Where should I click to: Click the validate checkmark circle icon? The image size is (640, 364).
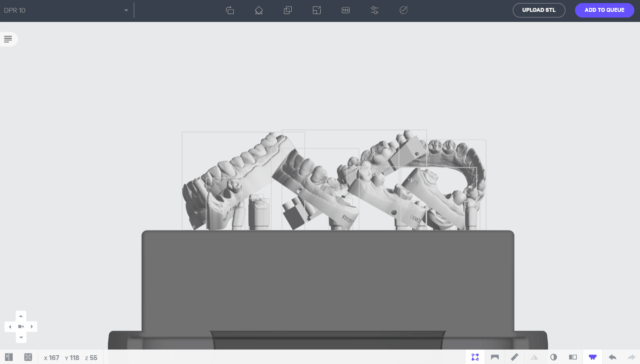tap(404, 10)
